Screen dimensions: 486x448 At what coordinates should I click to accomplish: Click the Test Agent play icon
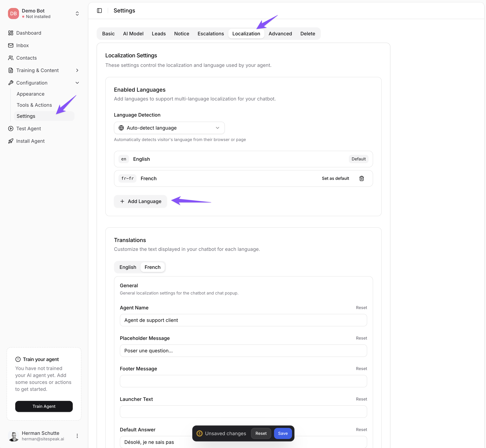click(11, 129)
